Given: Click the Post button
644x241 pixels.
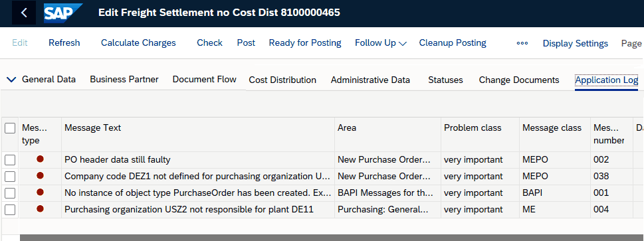Looking at the screenshot, I should coord(246,43).
